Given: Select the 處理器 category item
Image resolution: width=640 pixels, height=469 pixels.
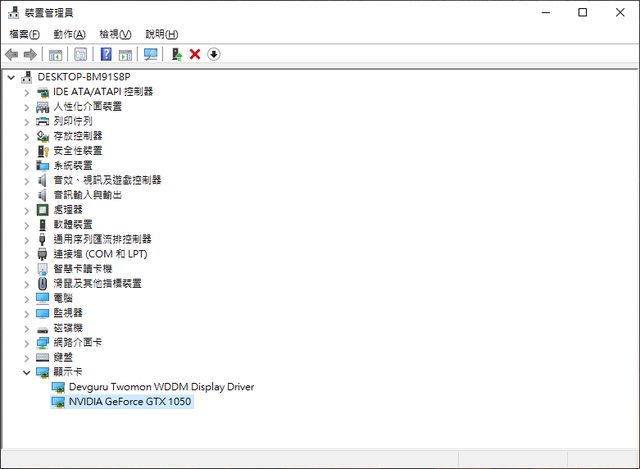Looking at the screenshot, I should [68, 210].
